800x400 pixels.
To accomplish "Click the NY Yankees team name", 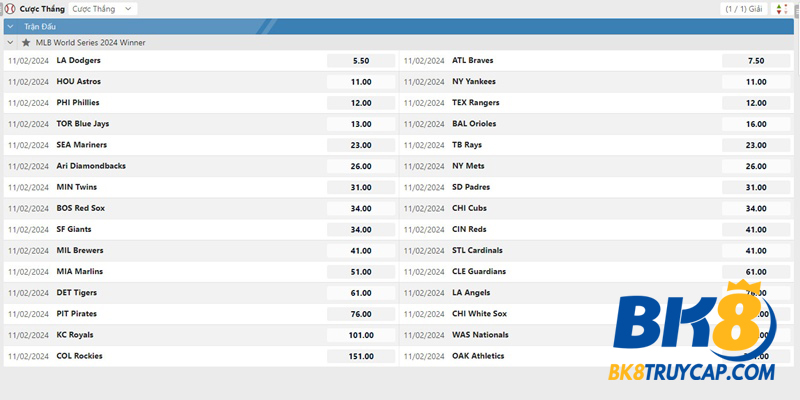I will pos(473,82).
